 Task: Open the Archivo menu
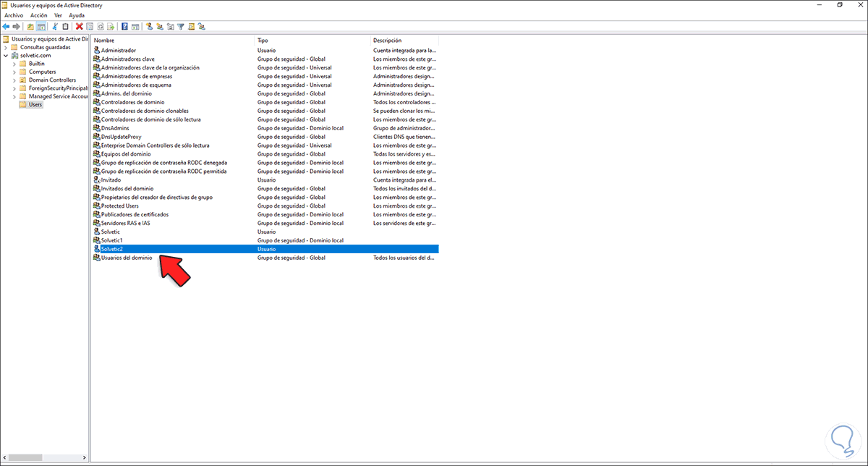[x=14, y=15]
